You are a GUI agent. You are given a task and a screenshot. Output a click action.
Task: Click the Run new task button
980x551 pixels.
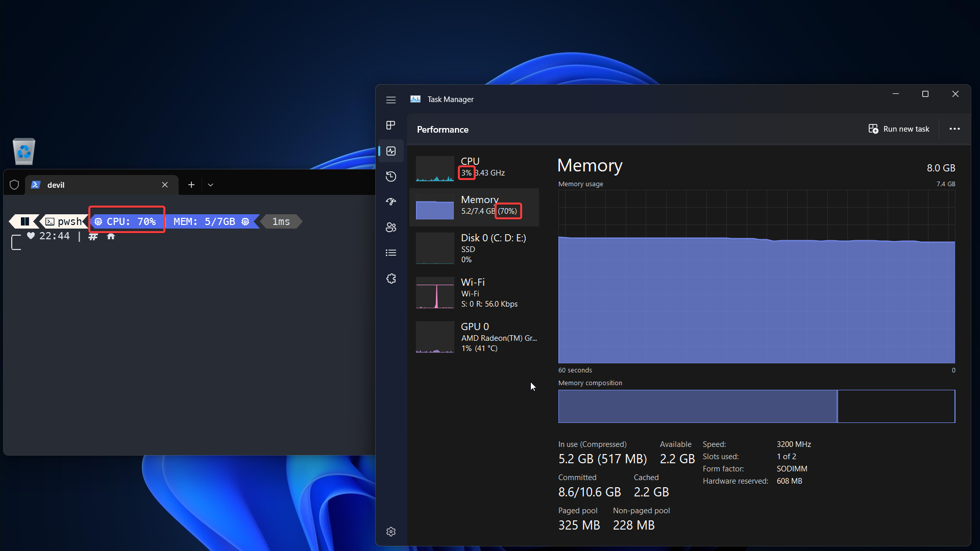tap(899, 129)
